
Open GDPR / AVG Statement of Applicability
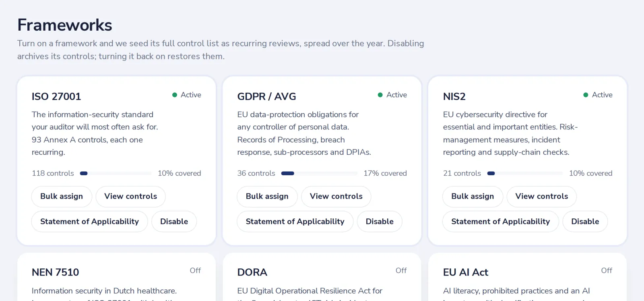295,222
